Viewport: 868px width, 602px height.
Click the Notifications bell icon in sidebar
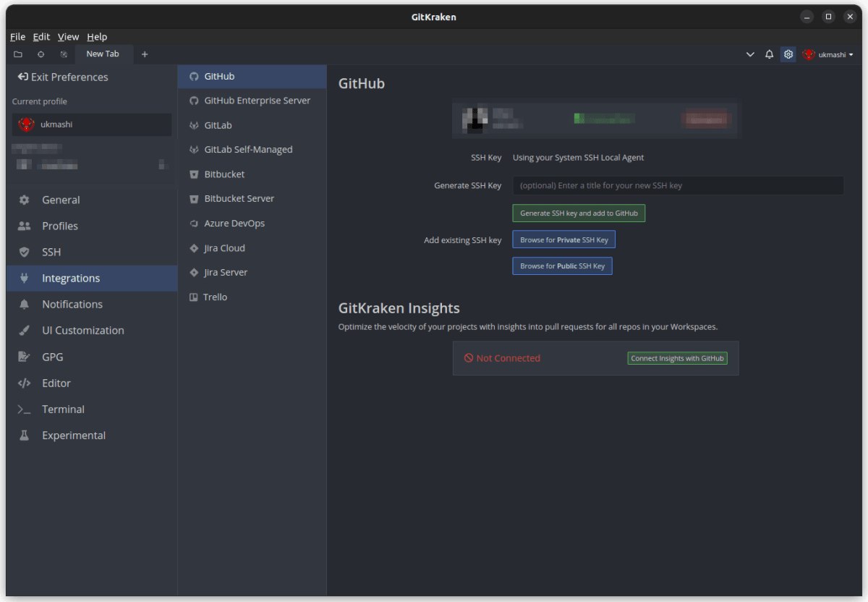(x=24, y=304)
